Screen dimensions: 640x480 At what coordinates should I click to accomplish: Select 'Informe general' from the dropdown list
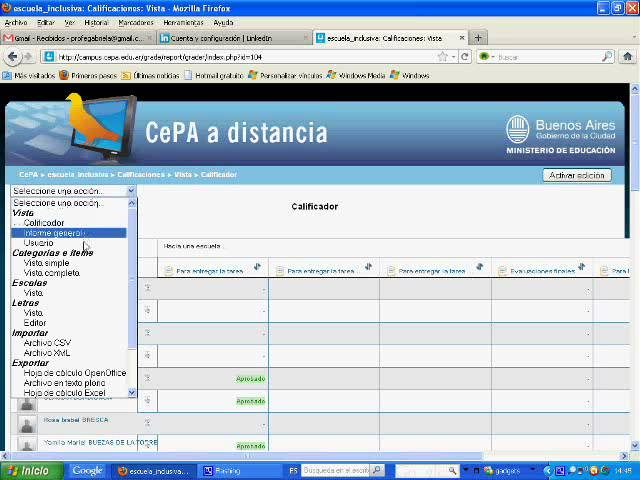(x=54, y=233)
